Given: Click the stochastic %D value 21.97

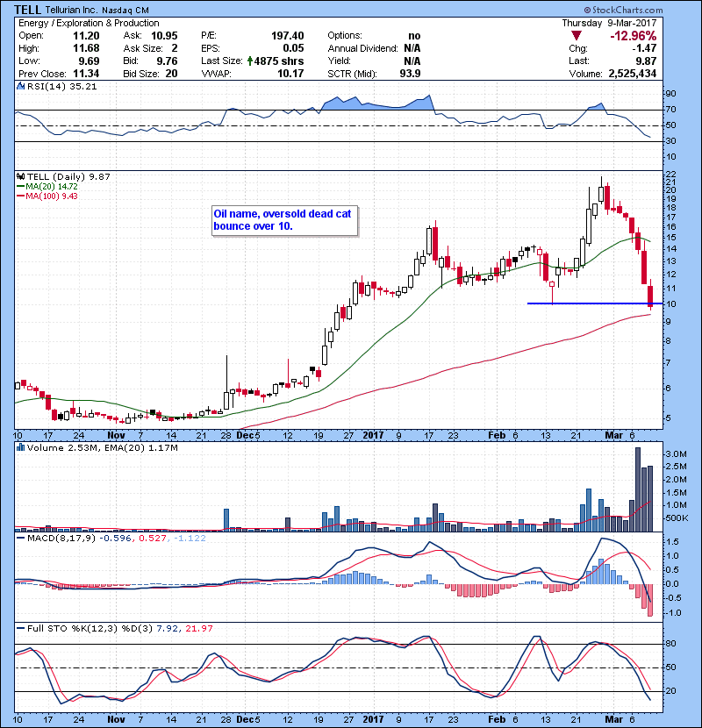Looking at the screenshot, I should 199,628.
